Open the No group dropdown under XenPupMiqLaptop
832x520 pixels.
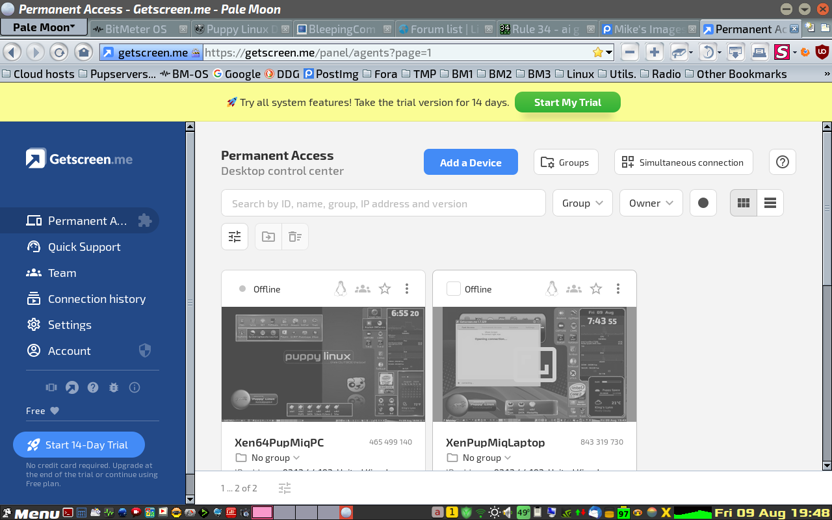[x=479, y=457]
